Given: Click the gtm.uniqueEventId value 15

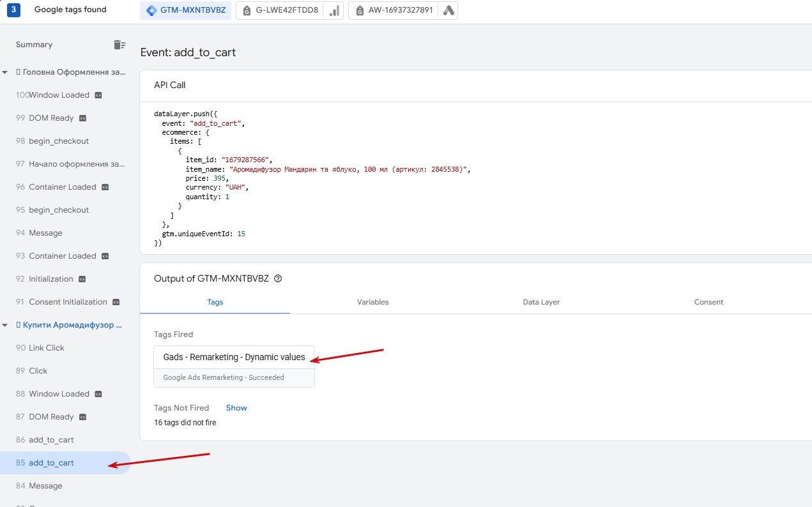Looking at the screenshot, I should [x=241, y=234].
